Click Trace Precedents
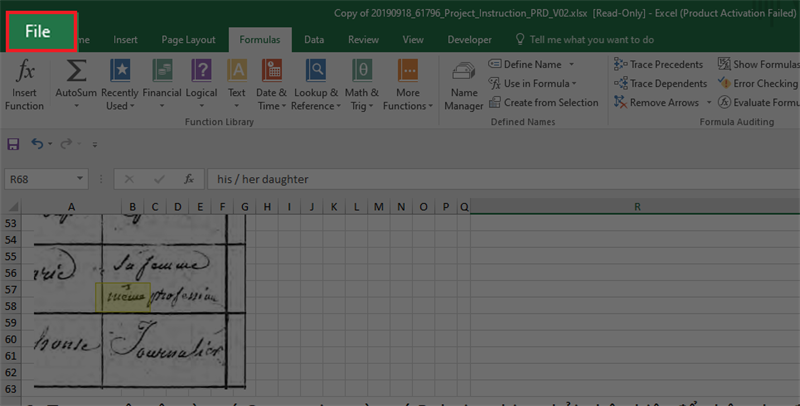This screenshot has width=800, height=406. [659, 64]
